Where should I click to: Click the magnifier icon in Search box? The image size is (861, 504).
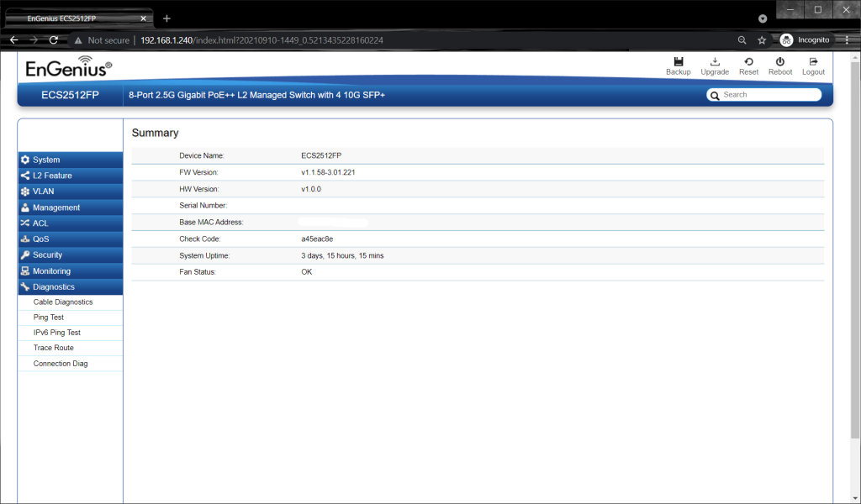point(715,96)
